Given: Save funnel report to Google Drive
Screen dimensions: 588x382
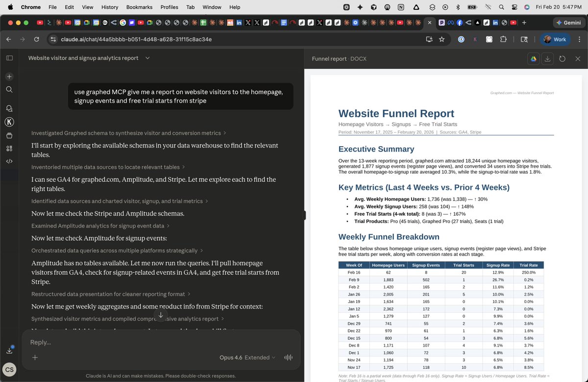Looking at the screenshot, I should pos(533,59).
